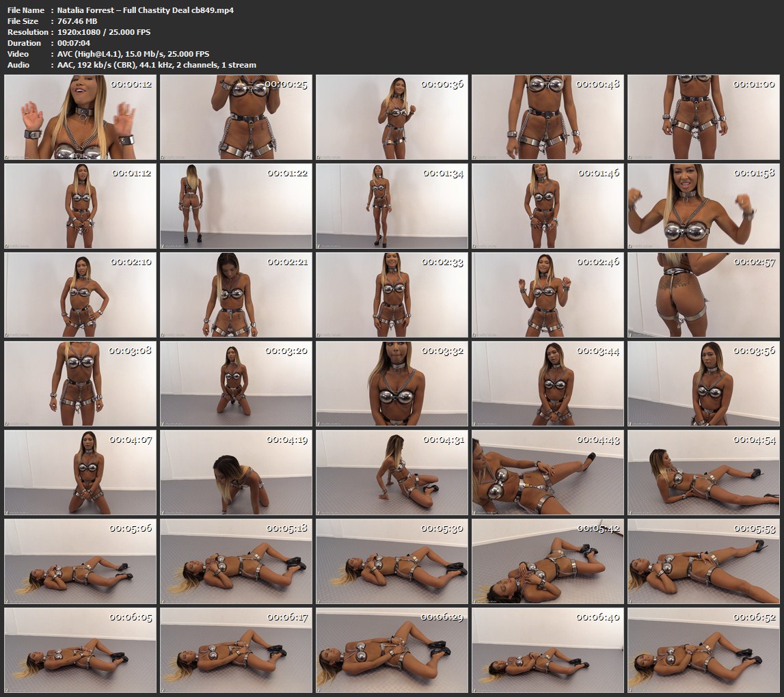The width and height of the screenshot is (784, 697).
Task: Open the last frame at 00:06:52
Action: (703, 650)
